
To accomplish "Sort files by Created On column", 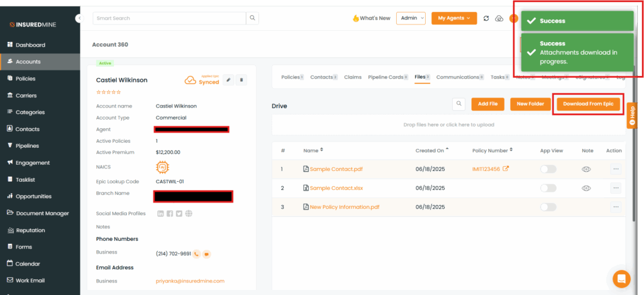I will pos(432,150).
